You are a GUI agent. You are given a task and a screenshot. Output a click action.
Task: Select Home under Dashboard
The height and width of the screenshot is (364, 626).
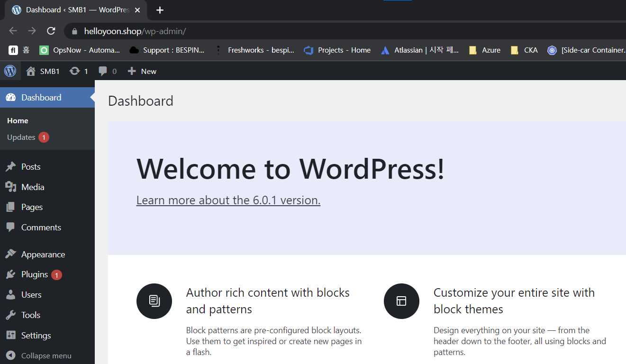18,121
